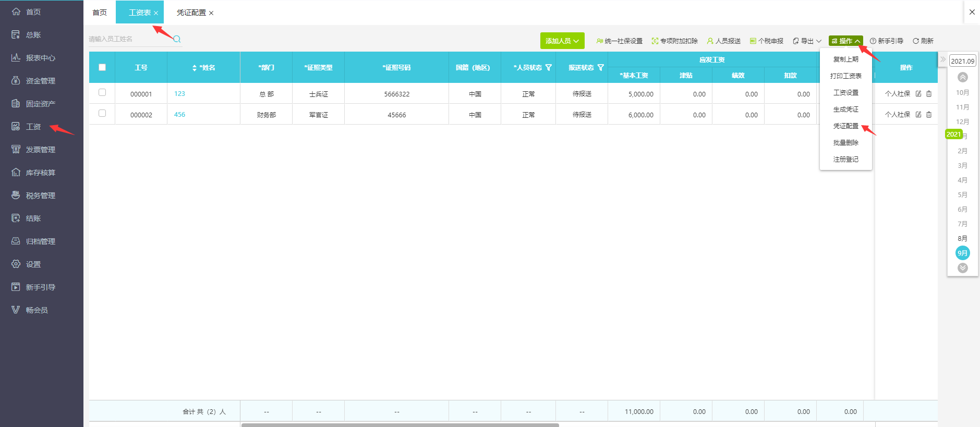Click the search magnifier icon
The image size is (980, 427).
(x=177, y=39)
